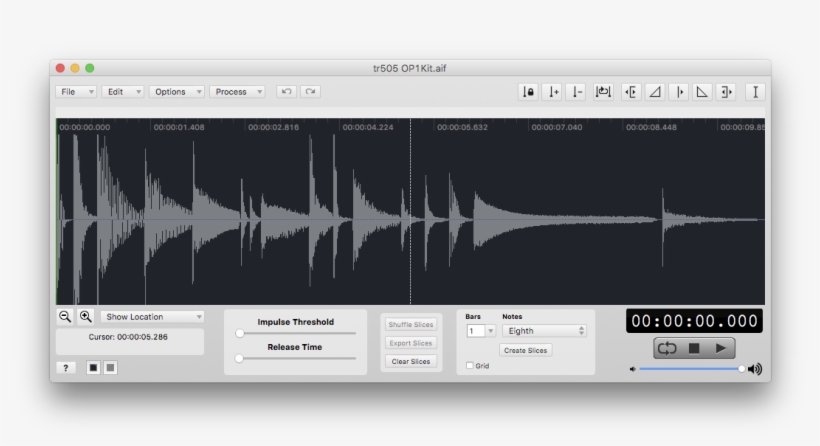
Task: Select the I-beam text cursor tool
Action: point(755,92)
